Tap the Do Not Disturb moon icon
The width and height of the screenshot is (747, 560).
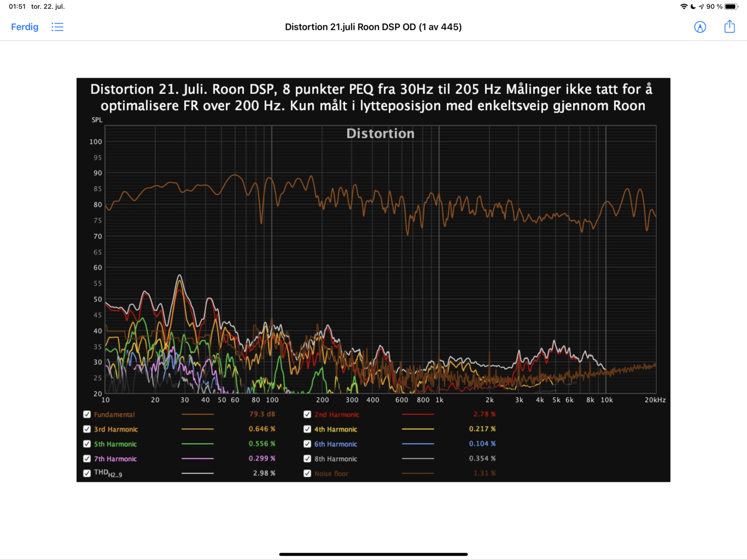coord(693,7)
